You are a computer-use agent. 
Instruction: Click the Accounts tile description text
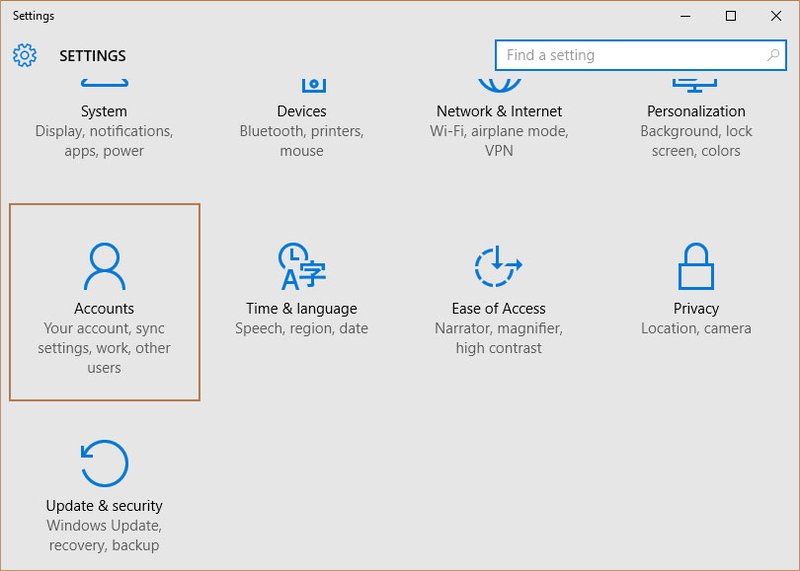pos(104,348)
